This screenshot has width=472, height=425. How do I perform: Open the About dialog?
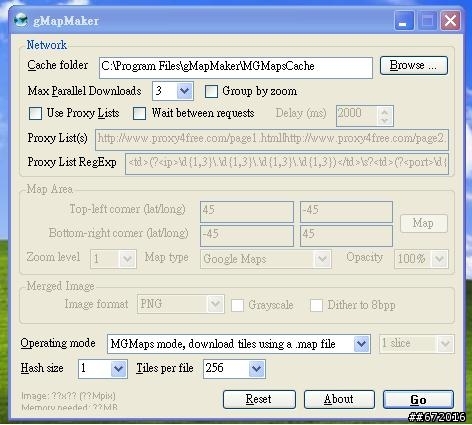(x=339, y=399)
